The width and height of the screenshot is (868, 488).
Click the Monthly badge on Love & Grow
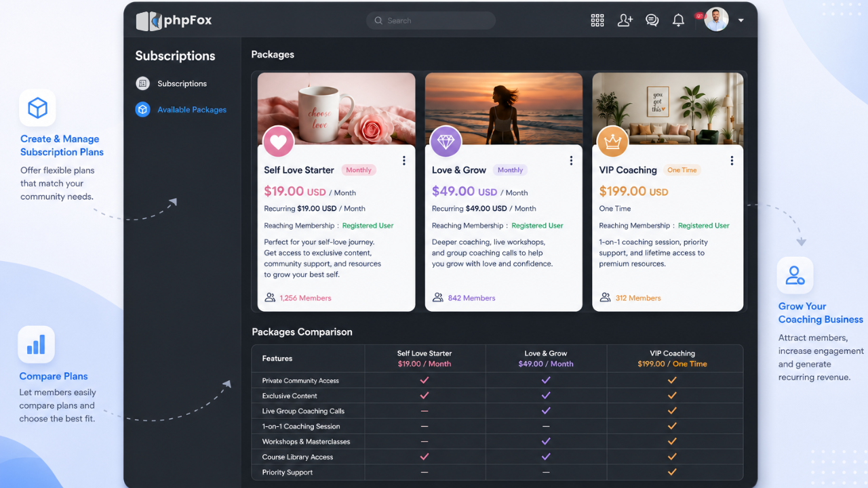[510, 170]
